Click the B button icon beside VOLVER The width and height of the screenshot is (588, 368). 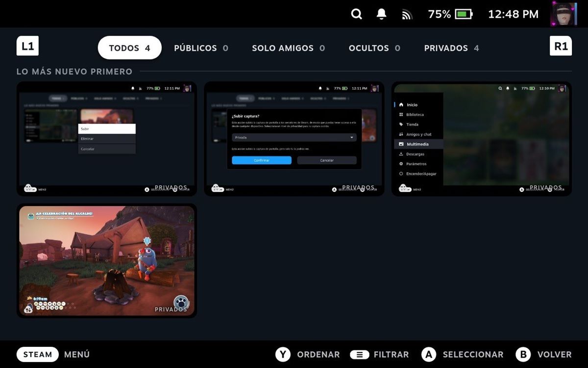[524, 354]
